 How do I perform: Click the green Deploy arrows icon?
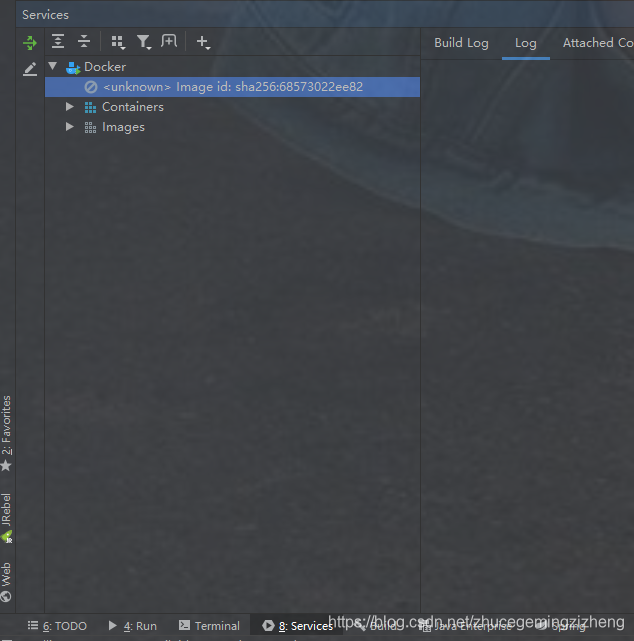[30, 43]
